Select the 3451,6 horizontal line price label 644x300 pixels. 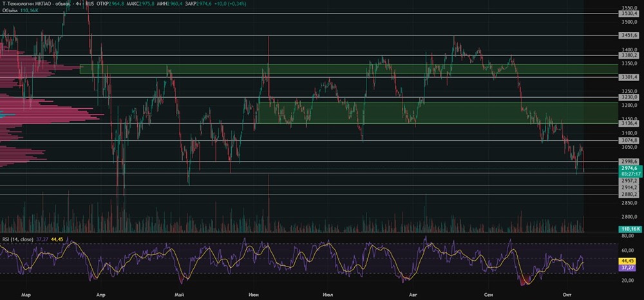[629, 36]
